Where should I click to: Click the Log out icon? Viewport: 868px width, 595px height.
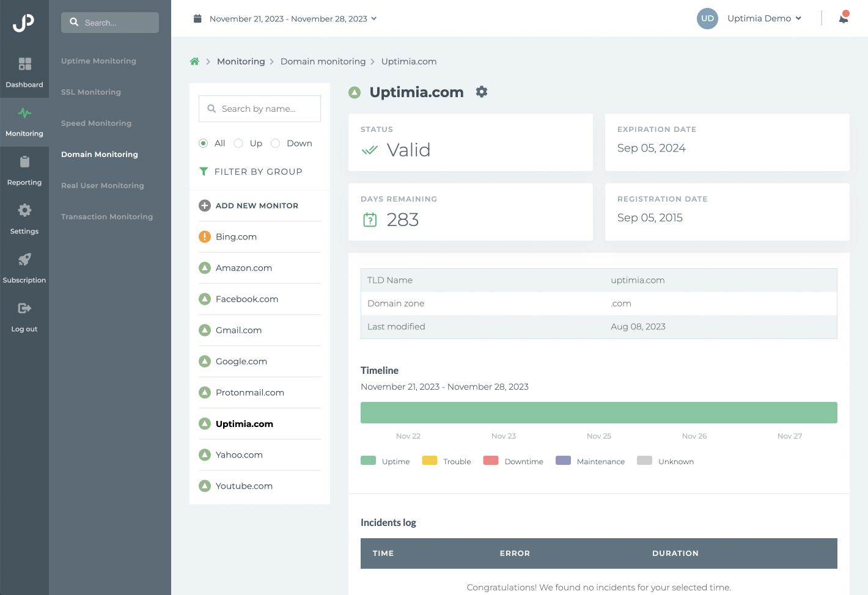pos(24,316)
